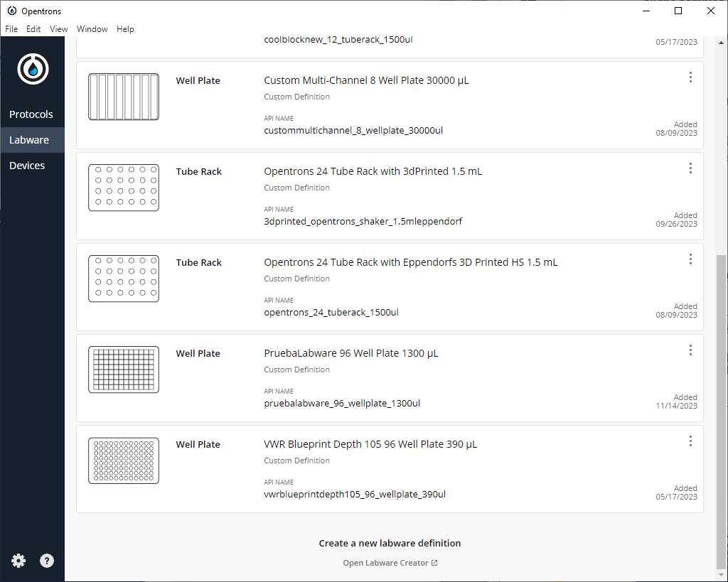This screenshot has height=582, width=728.
Task: Expand three-dot menu for Eppendorfs 3D Printed HS rack
Action: pos(690,259)
